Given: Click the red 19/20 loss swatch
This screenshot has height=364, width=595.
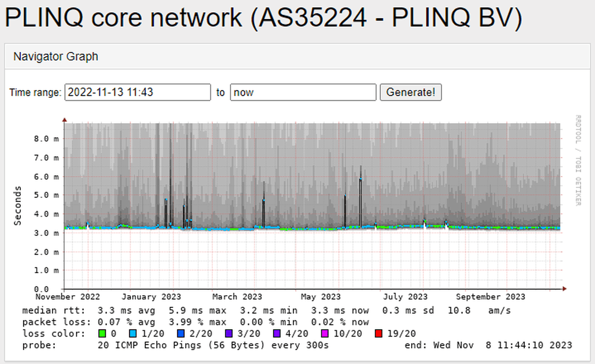Looking at the screenshot, I should pos(378,334).
